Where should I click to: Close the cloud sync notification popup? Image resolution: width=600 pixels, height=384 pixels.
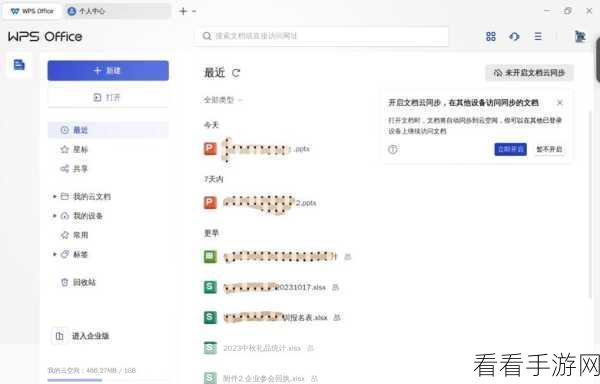point(559,103)
